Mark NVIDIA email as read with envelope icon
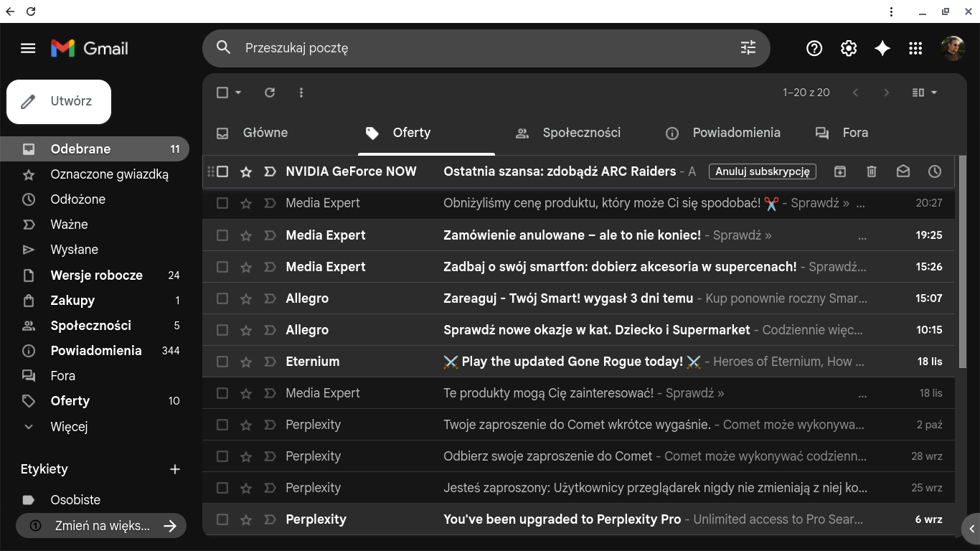Screen dimensions: 980x551 pos(903,171)
